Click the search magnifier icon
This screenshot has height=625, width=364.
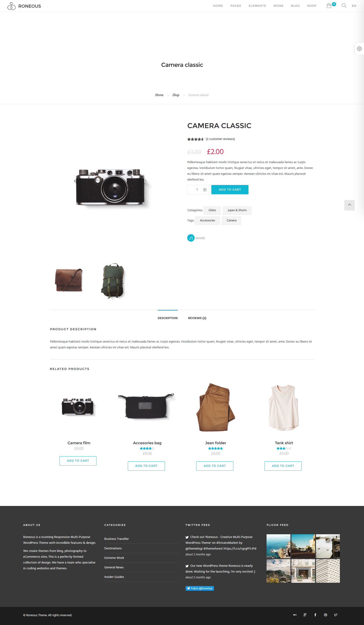[x=344, y=6]
